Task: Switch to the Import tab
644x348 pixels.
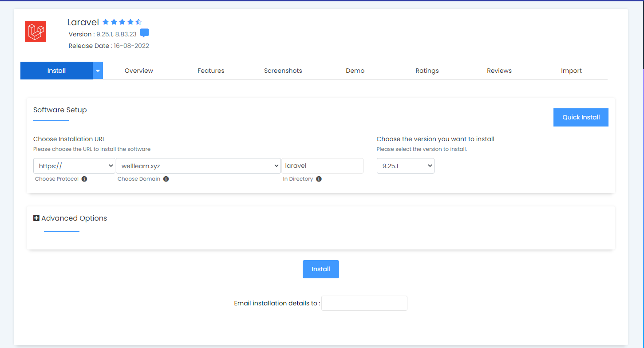Action: (x=572, y=71)
